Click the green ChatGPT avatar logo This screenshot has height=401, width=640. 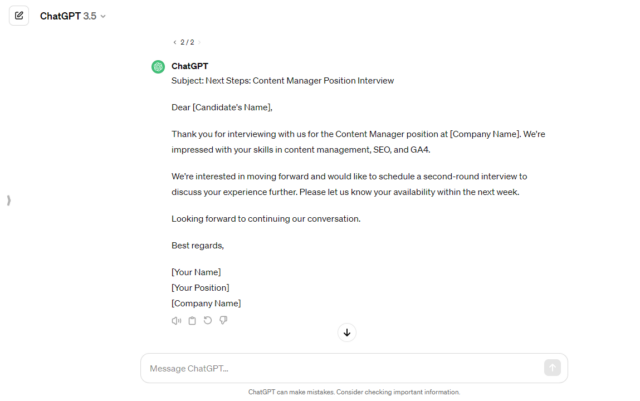pos(158,67)
